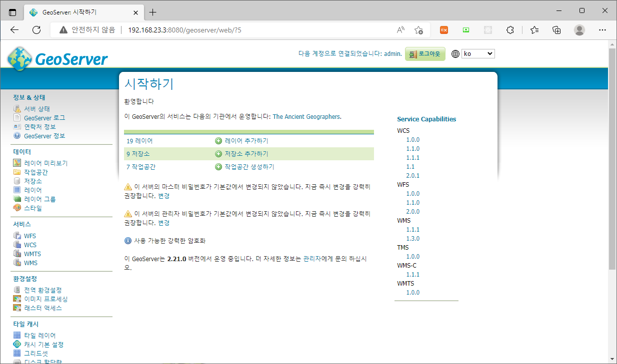Image resolution: width=617 pixels, height=364 pixels.
Task: Click the 관리자 contact link
Action: 312,259
